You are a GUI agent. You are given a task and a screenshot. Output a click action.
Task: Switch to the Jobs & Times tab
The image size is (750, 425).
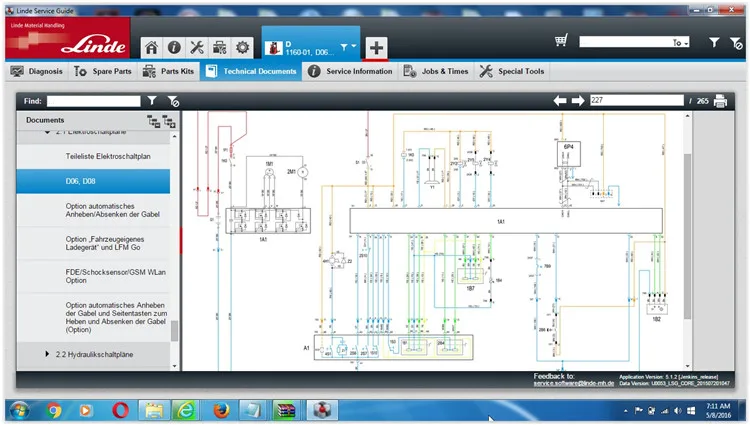(436, 71)
